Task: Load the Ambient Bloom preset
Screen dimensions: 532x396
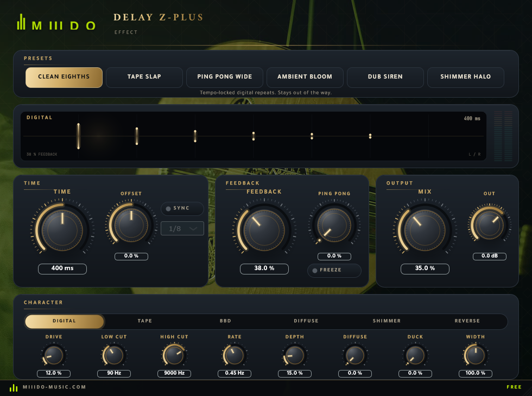Action: click(305, 77)
